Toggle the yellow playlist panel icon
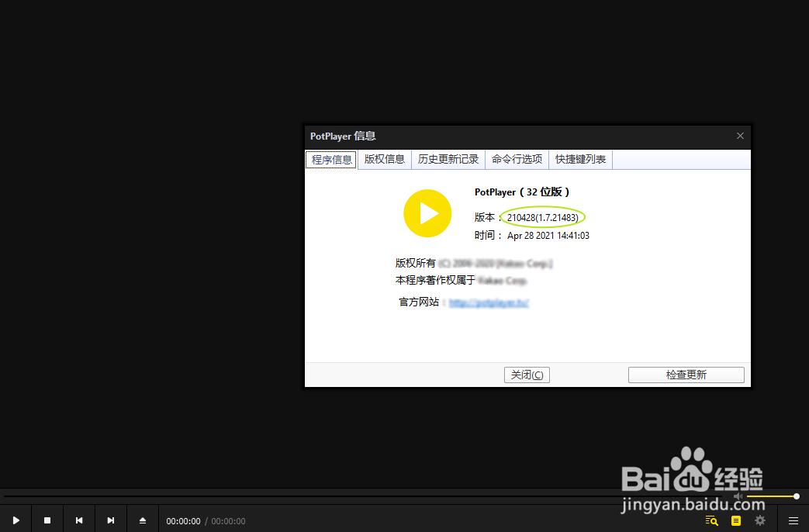809x532 pixels. pos(736,520)
